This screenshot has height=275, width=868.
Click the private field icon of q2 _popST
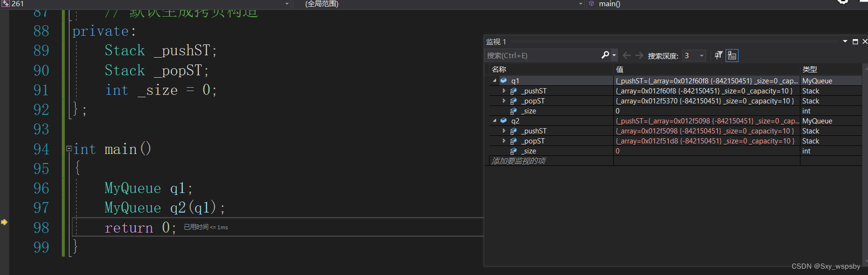(x=513, y=141)
